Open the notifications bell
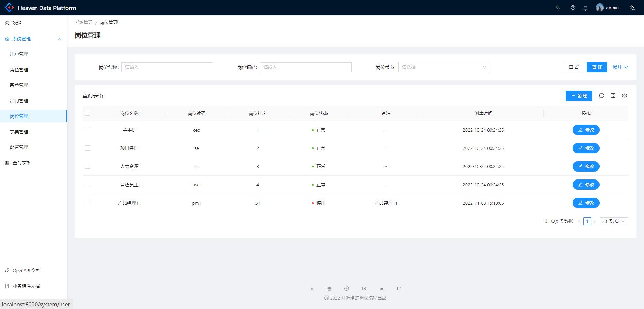This screenshot has width=644, height=309. 585,8
